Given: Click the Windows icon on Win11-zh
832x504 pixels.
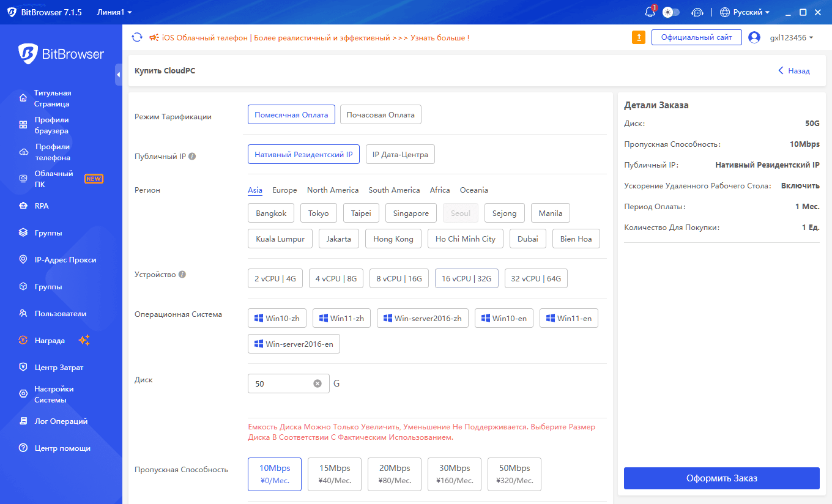Looking at the screenshot, I should [x=324, y=318].
